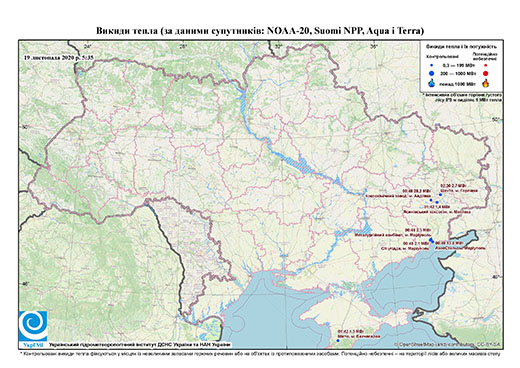This screenshot has height=368, width=520.
Task: Click the blue flame legend icon
Action: (x=432, y=83)
